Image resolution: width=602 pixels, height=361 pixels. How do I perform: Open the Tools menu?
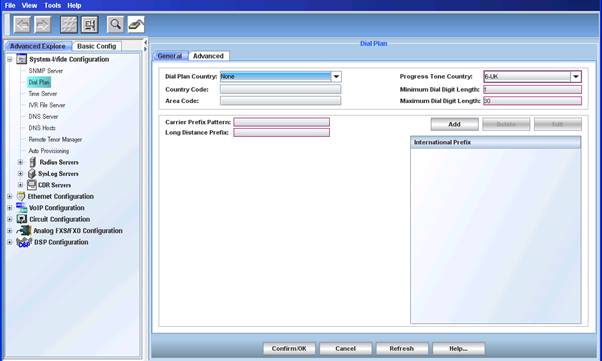coord(53,5)
